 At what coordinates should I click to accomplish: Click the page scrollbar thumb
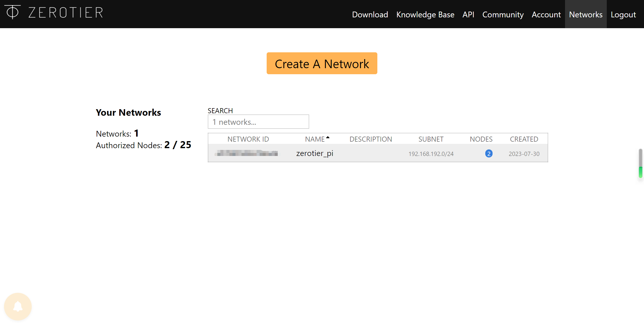tap(640, 163)
